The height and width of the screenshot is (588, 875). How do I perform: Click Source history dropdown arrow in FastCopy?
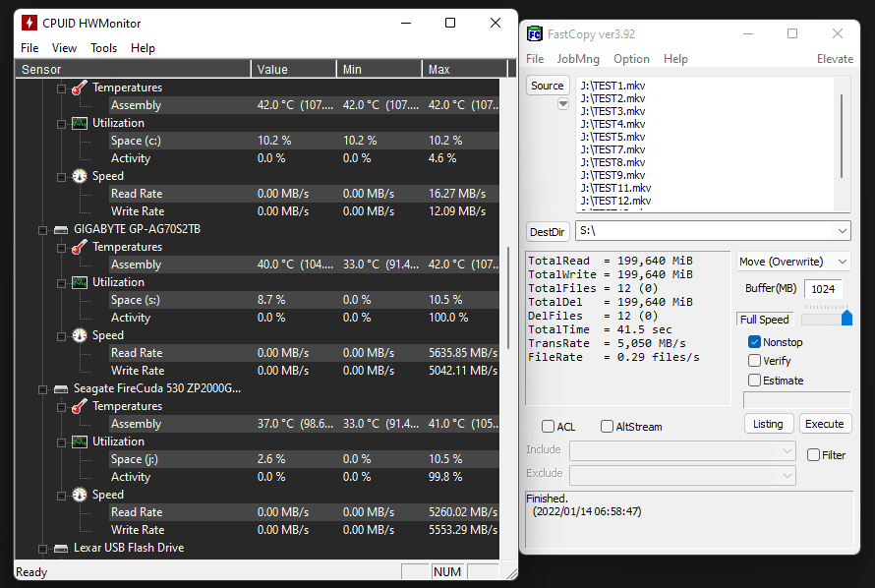[563, 104]
